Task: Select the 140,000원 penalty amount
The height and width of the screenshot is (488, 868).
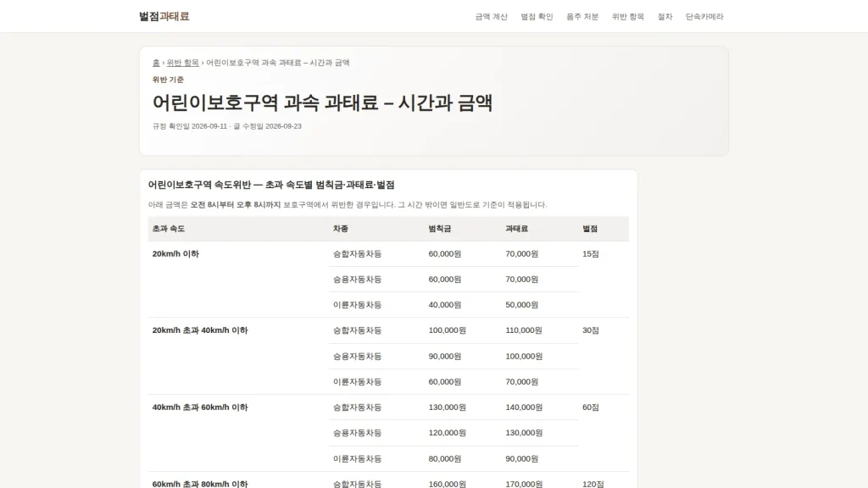Action: (x=524, y=408)
